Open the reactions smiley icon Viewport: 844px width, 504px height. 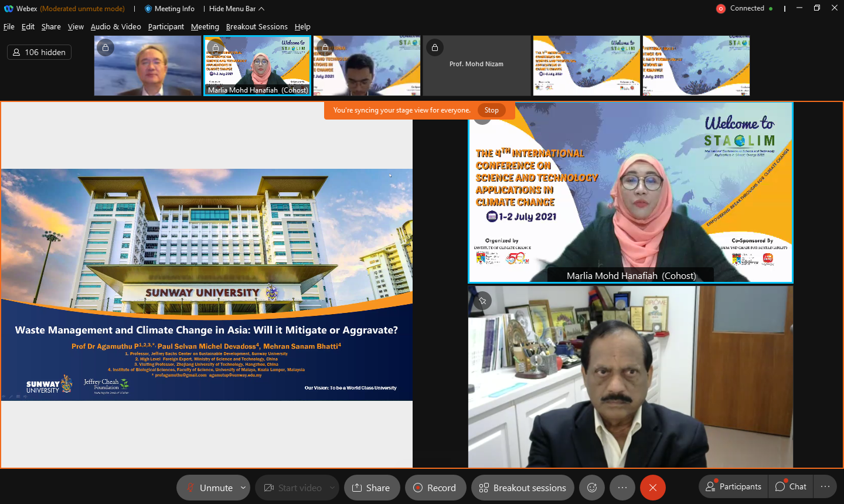tap(592, 488)
